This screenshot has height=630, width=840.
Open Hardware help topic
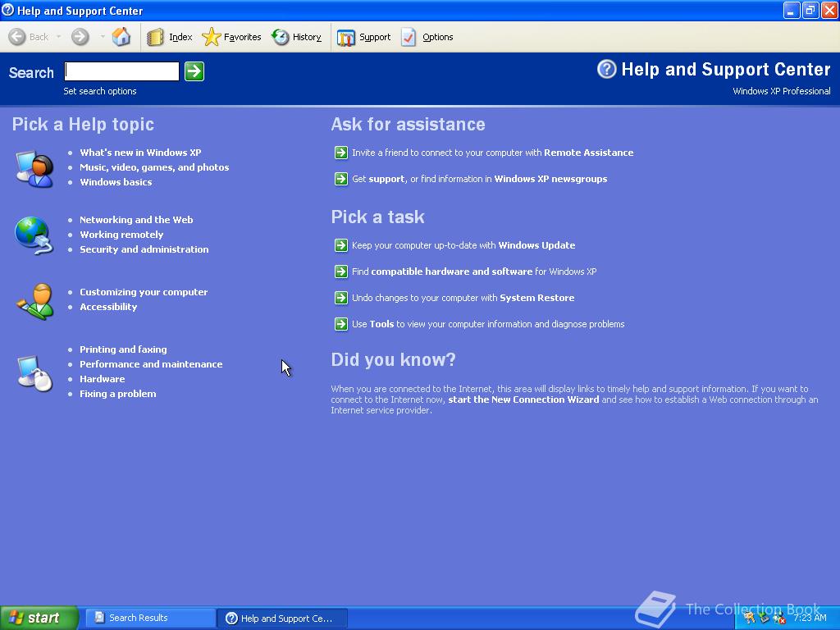click(103, 379)
